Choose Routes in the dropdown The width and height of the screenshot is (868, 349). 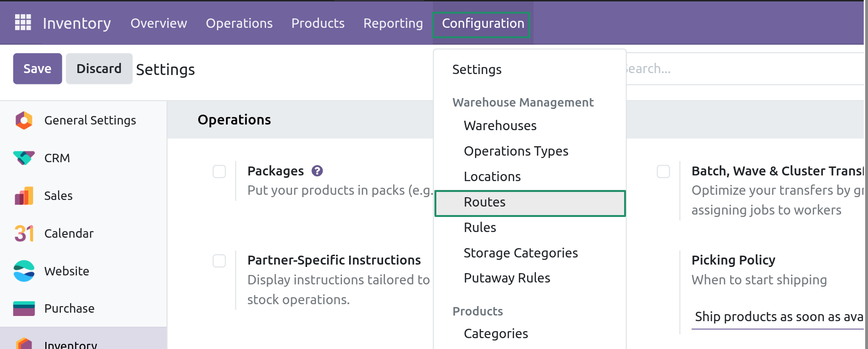[530, 203]
